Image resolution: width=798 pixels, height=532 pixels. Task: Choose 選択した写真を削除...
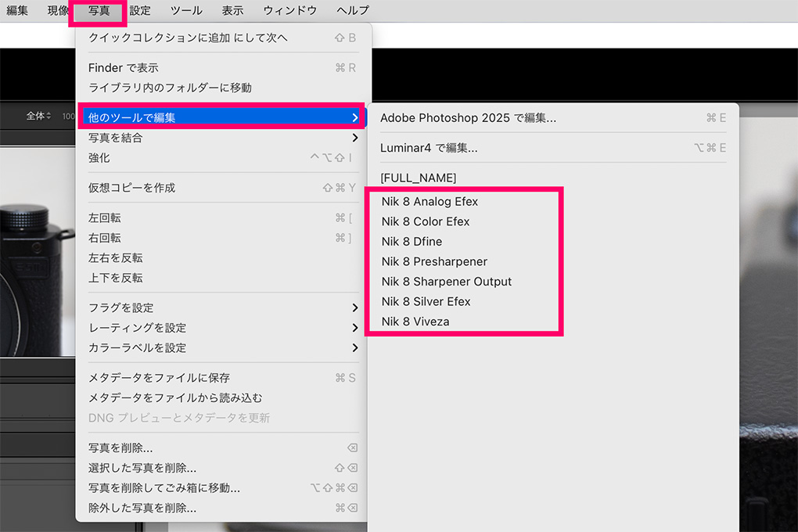click(x=224, y=468)
